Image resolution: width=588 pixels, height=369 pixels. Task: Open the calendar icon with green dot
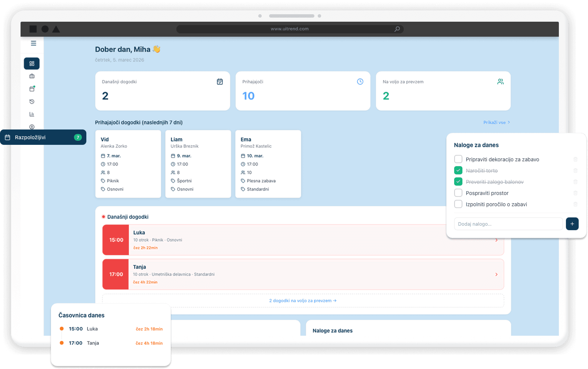tap(32, 89)
